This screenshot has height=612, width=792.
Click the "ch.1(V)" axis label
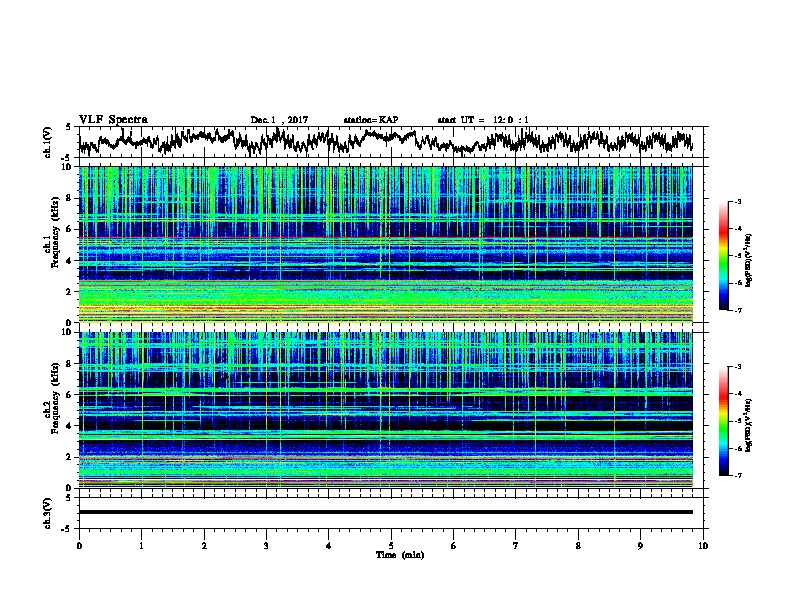(x=48, y=142)
